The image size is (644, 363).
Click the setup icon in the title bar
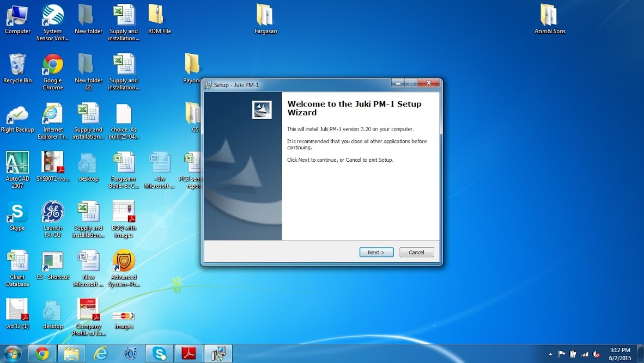[x=208, y=85]
